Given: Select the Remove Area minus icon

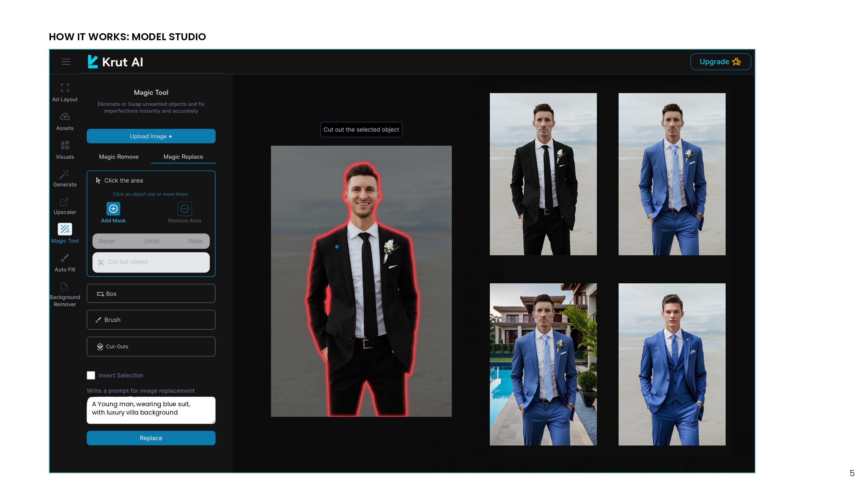Looking at the screenshot, I should coord(184,209).
